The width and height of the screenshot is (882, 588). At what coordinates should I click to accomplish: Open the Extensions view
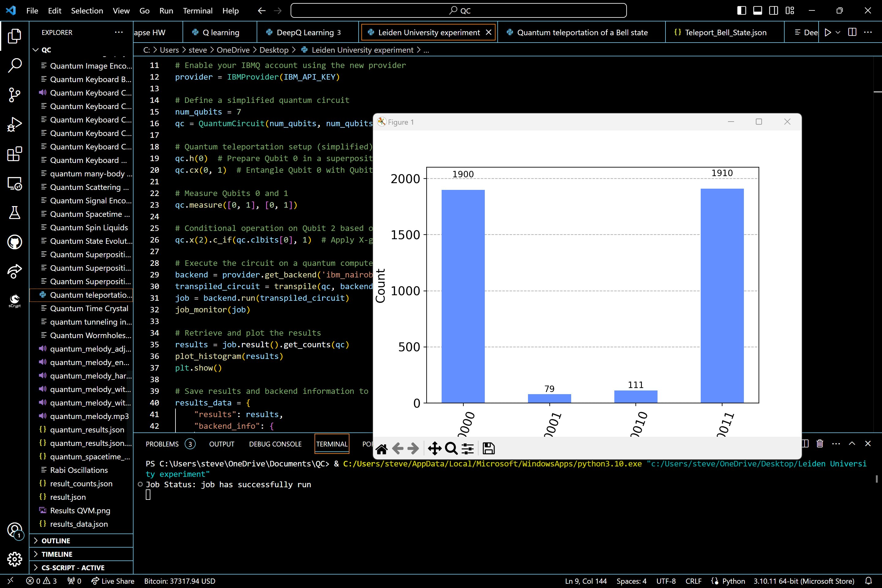point(15,154)
